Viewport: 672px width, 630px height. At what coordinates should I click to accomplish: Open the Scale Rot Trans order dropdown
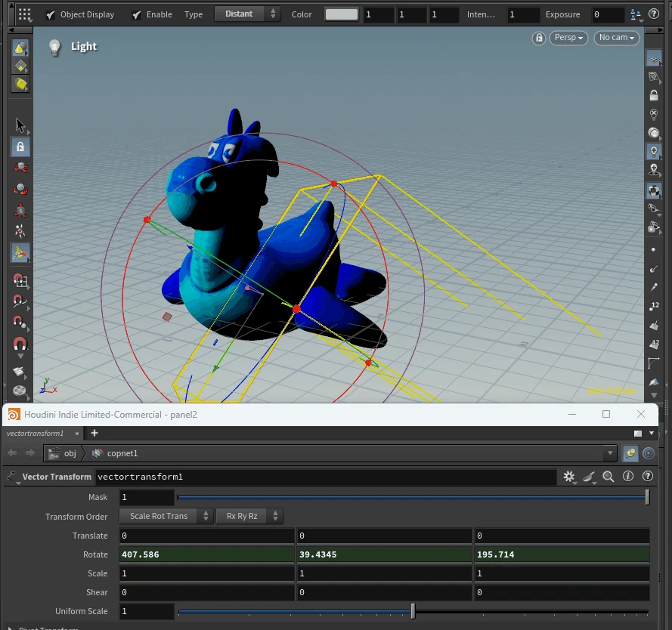pos(166,516)
